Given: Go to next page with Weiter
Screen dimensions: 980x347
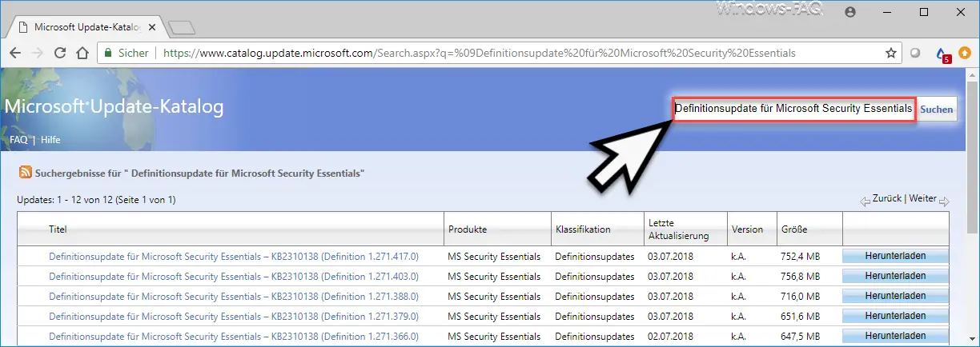Looking at the screenshot, I should click(923, 198).
